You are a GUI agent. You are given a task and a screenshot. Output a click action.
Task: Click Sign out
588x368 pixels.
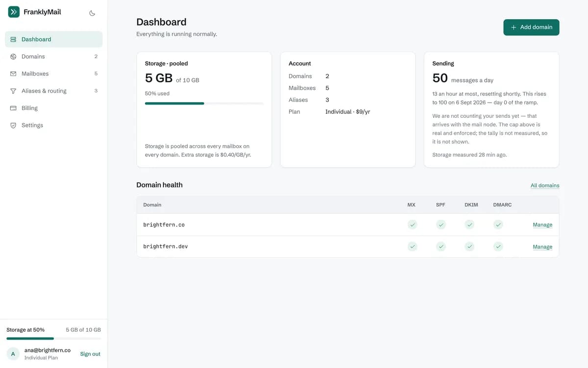[x=90, y=354]
